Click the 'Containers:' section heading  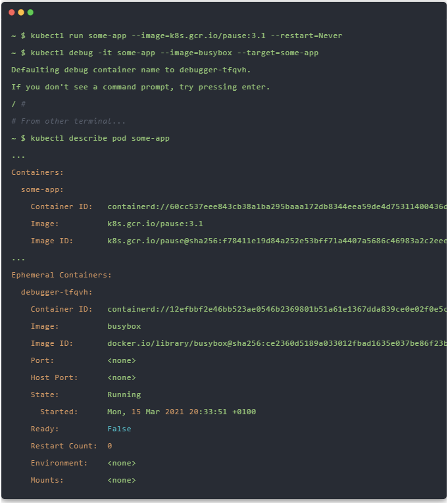point(37,172)
